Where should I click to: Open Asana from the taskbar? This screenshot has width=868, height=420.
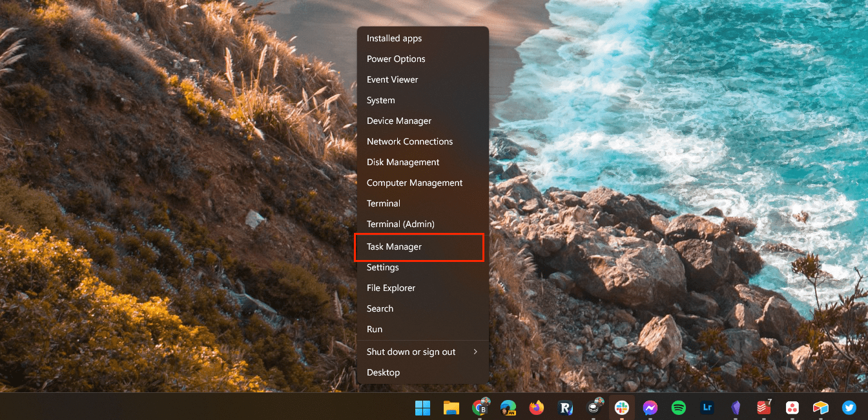[792, 408]
